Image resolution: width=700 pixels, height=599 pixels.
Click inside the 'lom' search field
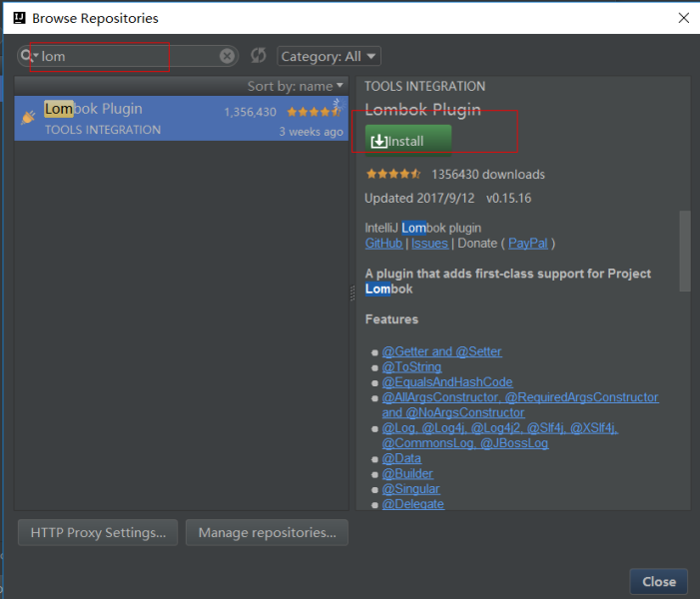(x=130, y=56)
